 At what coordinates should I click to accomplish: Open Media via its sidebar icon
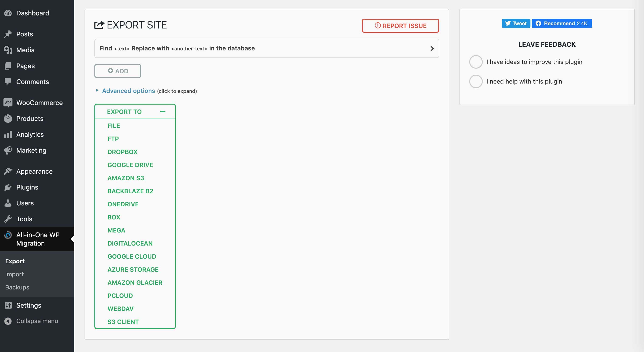[x=8, y=50]
